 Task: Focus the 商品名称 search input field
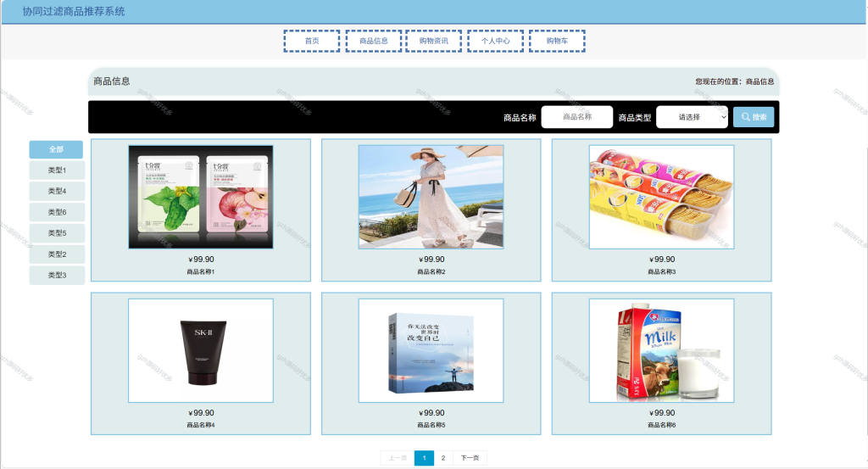(x=576, y=117)
